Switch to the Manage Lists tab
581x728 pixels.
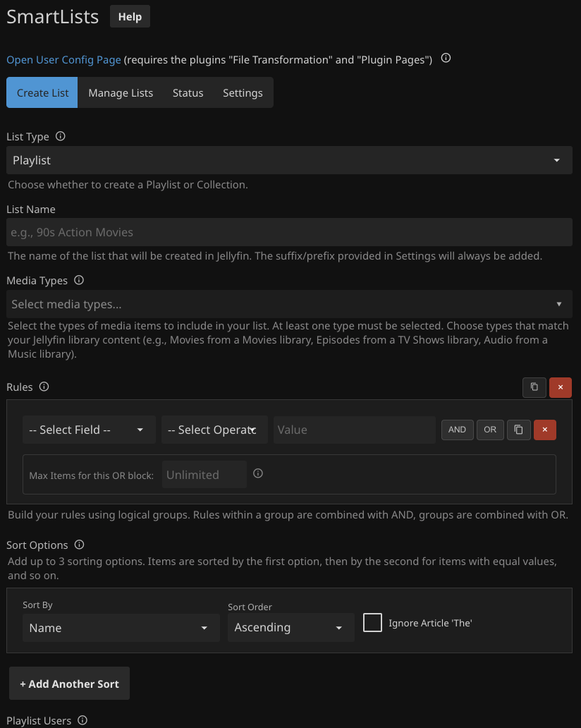(x=121, y=93)
